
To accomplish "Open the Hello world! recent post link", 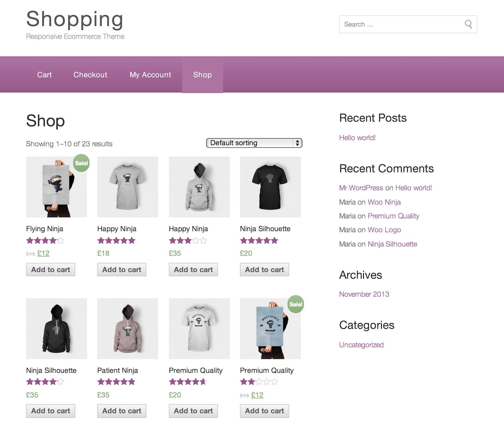I will (x=357, y=138).
